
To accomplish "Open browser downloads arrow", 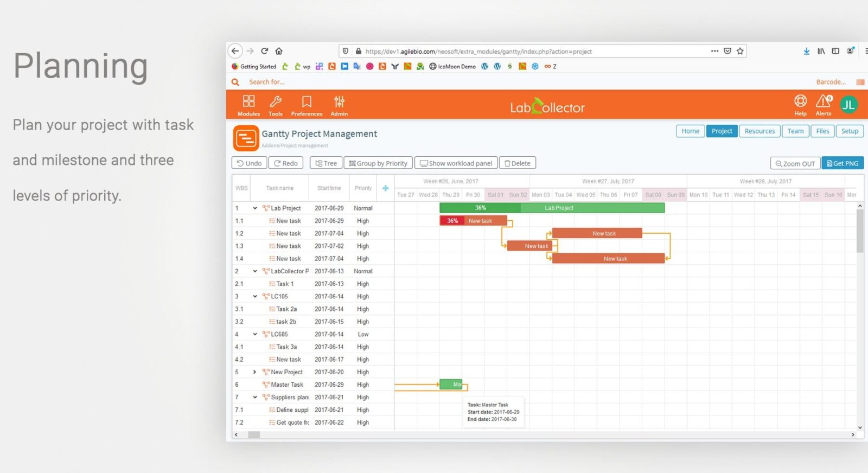I will [807, 51].
